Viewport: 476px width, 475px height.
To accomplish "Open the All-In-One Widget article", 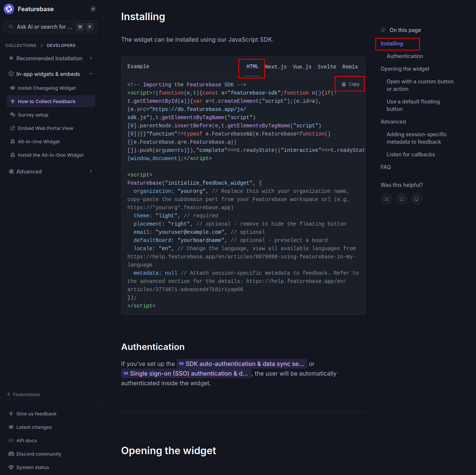I will 39,142.
